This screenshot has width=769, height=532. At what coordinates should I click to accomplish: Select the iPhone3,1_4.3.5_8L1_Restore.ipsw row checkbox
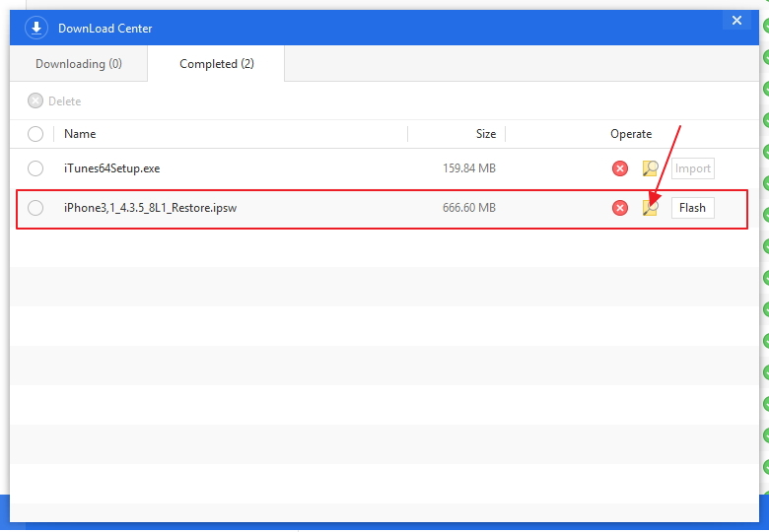(x=35, y=208)
